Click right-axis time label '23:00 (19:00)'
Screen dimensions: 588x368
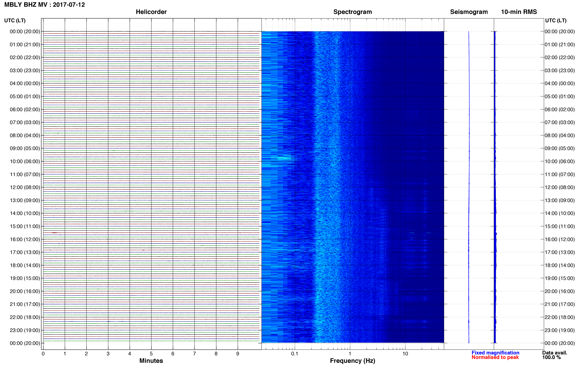(560, 330)
